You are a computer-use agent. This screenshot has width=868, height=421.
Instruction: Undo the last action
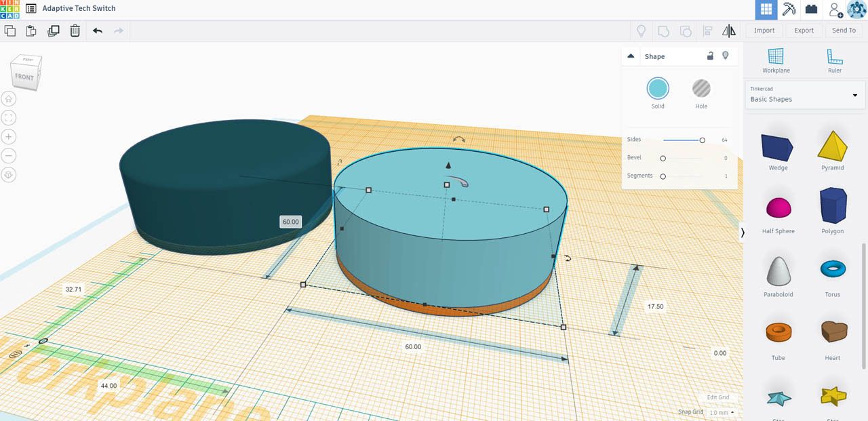click(x=96, y=31)
